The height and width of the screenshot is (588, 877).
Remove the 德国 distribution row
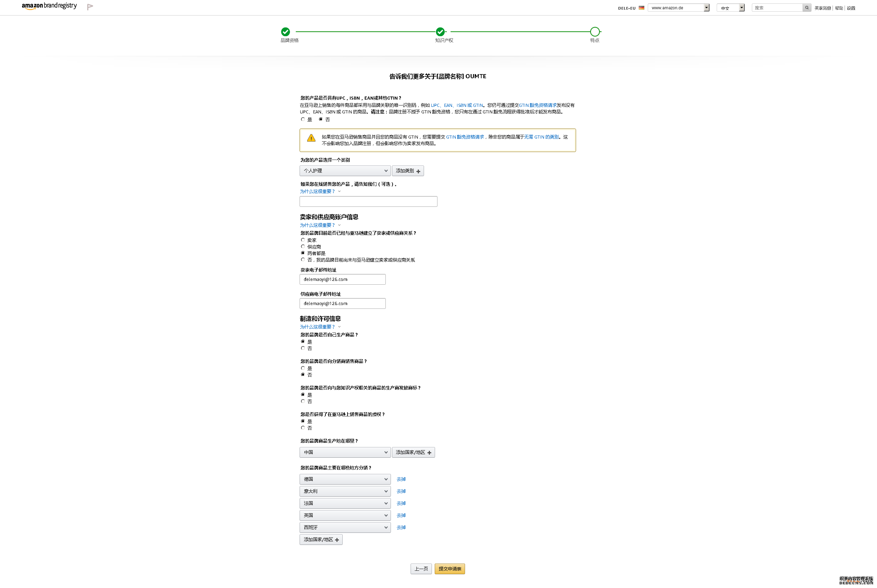(x=401, y=479)
